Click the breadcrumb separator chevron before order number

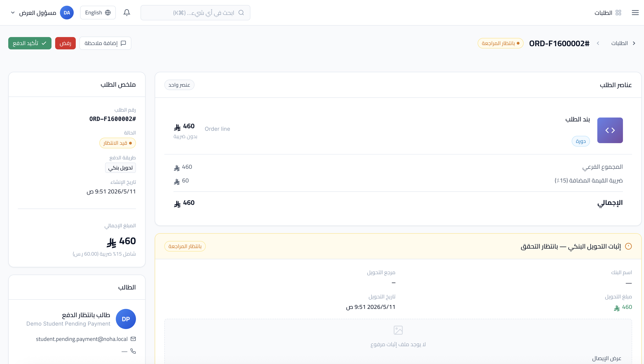click(x=598, y=43)
